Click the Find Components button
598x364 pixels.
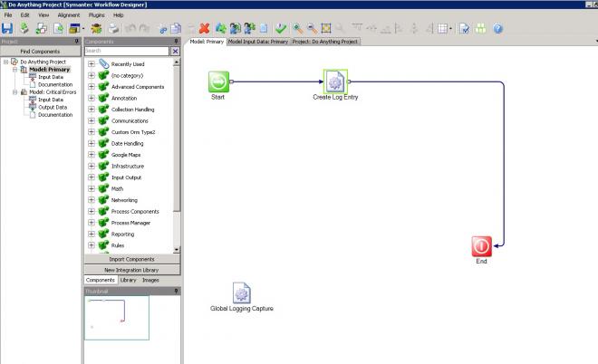pyautogui.click(x=40, y=51)
